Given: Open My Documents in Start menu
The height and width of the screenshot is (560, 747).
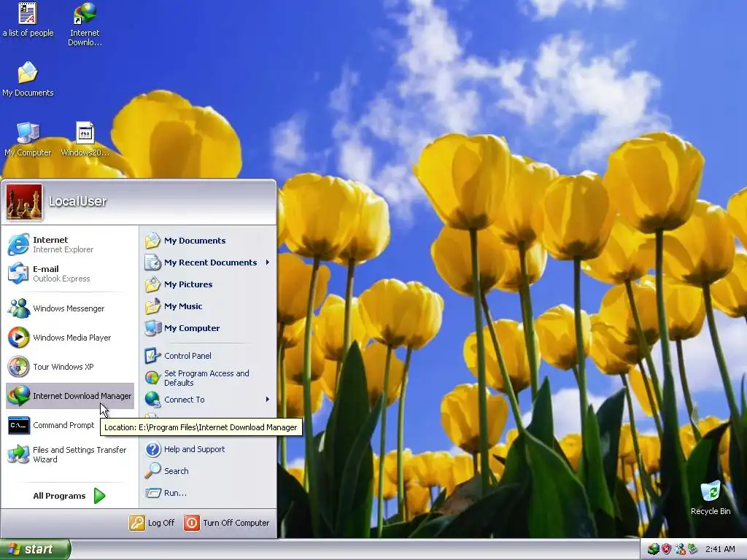Looking at the screenshot, I should 208,241.
